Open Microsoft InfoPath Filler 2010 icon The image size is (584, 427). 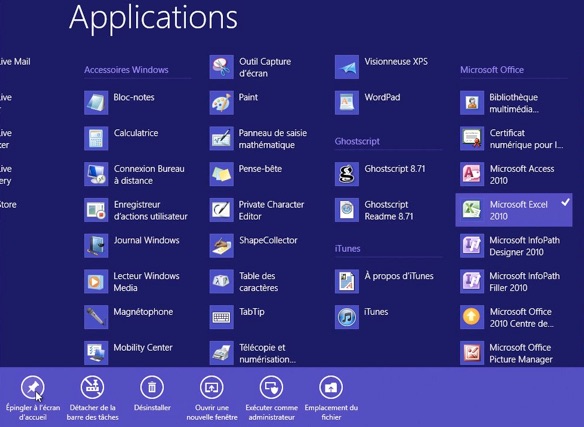(472, 281)
